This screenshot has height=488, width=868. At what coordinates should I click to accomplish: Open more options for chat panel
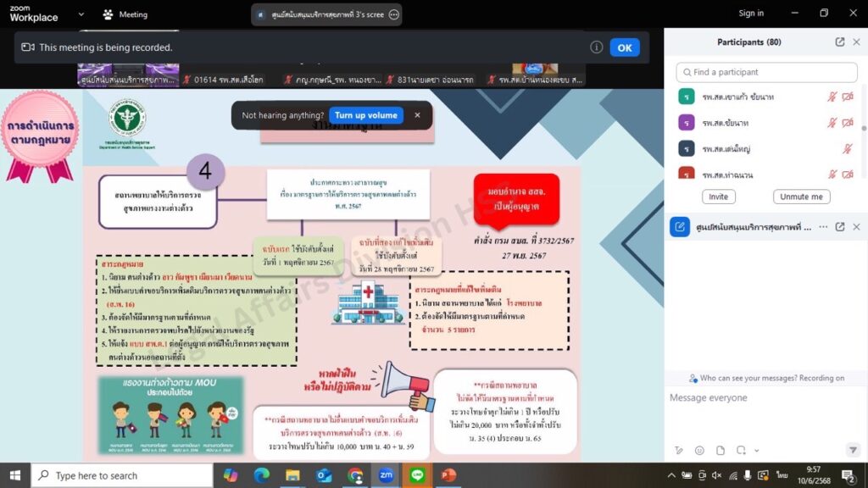(823, 227)
